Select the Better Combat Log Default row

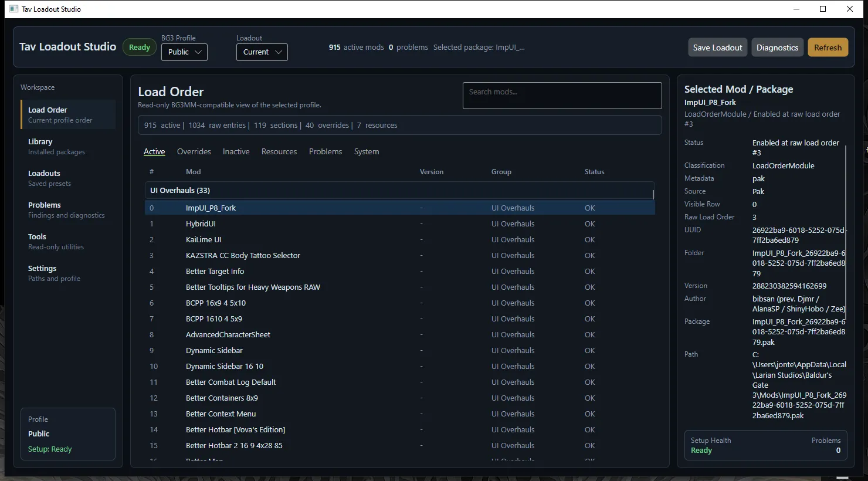pos(399,382)
